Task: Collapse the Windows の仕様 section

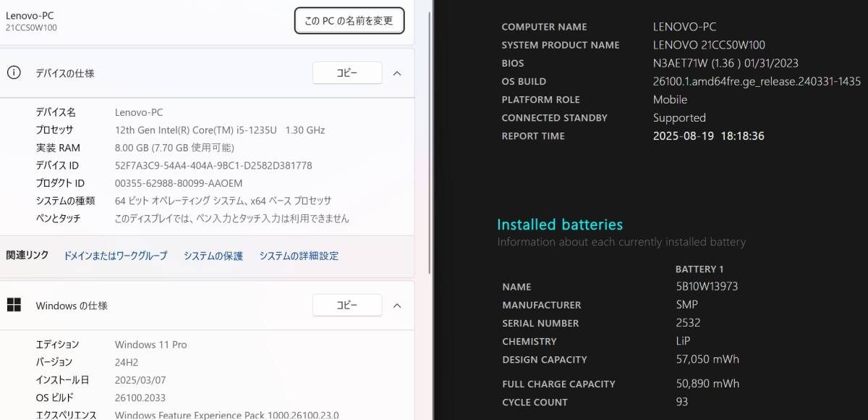Action: click(x=397, y=305)
